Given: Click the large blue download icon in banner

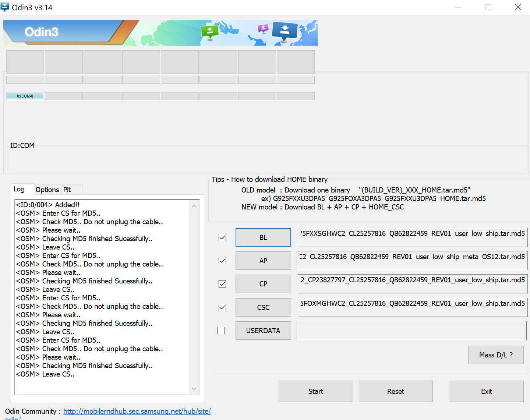Looking at the screenshot, I should 285,32.
